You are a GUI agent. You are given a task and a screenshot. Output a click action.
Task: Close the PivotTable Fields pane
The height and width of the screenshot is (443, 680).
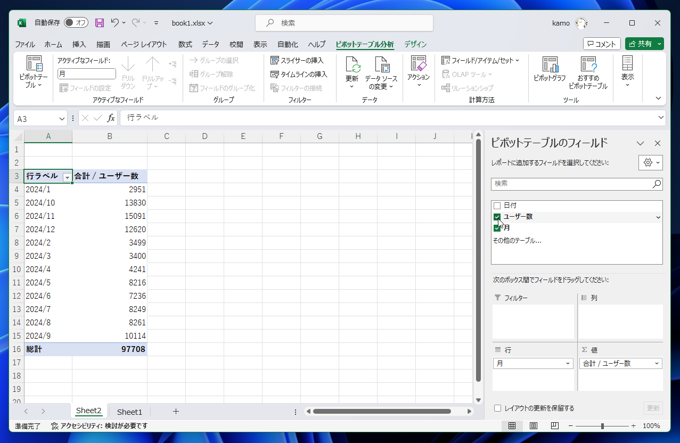point(657,143)
